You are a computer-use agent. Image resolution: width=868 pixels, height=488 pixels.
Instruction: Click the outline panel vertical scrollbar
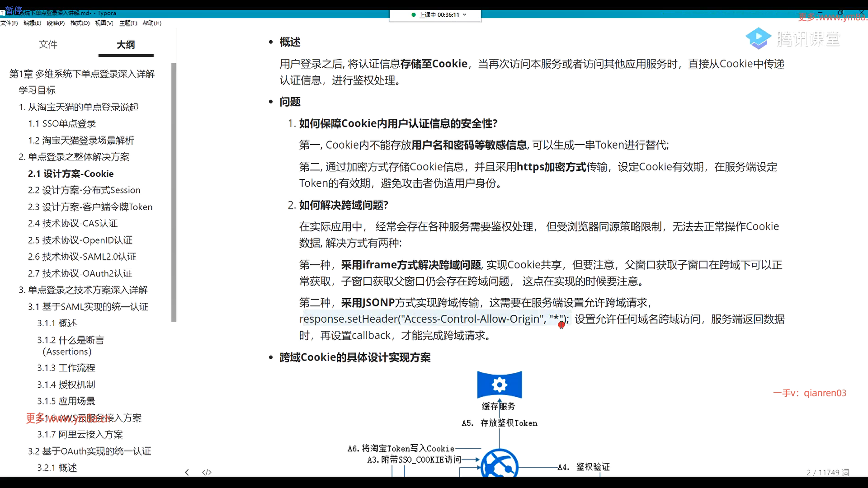174,192
